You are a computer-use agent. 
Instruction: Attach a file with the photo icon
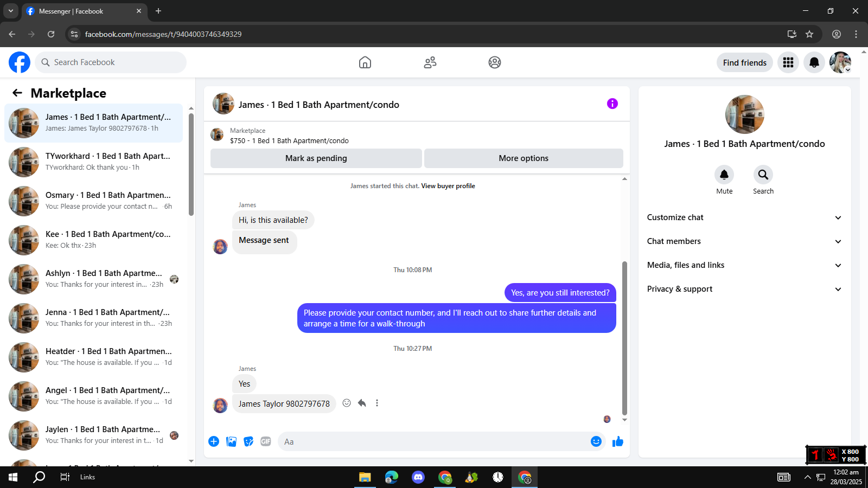(x=232, y=441)
